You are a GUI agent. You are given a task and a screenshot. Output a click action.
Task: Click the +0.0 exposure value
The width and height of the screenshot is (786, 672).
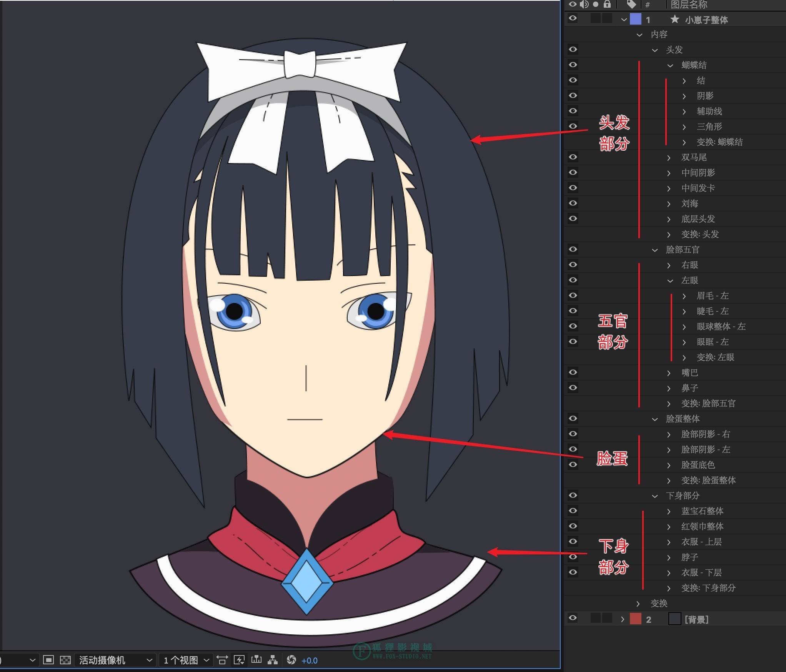point(310,660)
